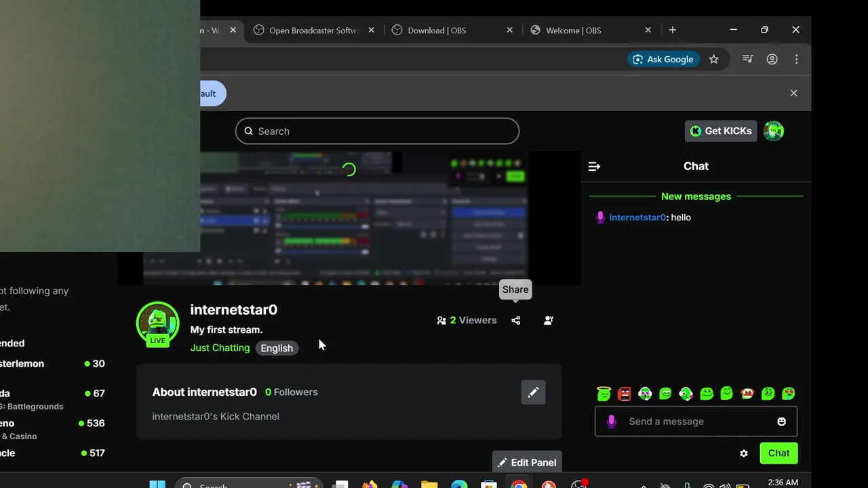Click the Edit Panel button
This screenshot has height=488, width=868.
coord(527,462)
